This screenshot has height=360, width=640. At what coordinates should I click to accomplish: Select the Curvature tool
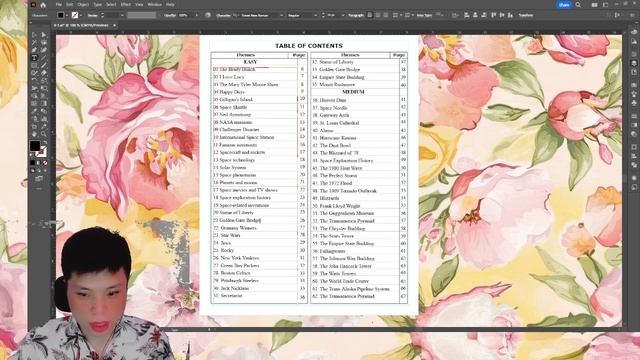43,50
